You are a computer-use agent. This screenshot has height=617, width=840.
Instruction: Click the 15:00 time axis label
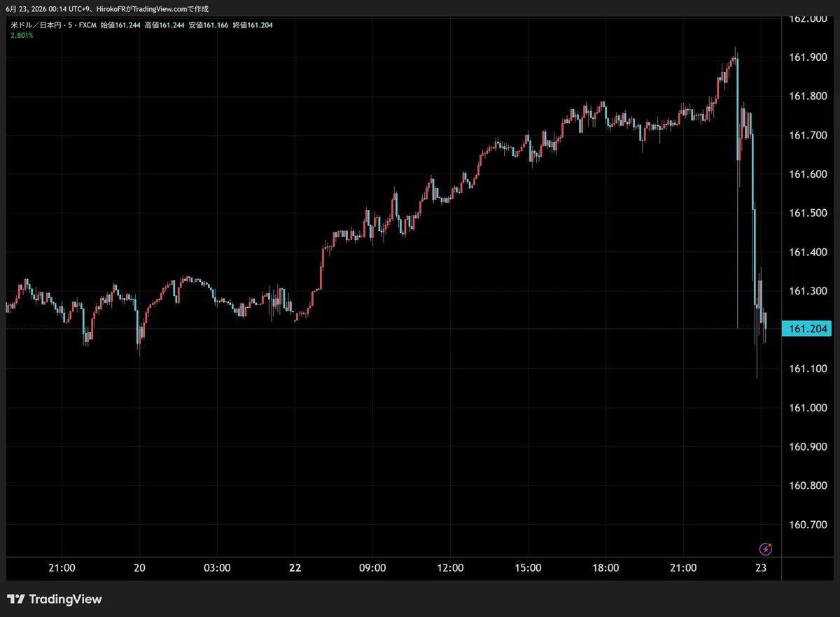point(528,568)
